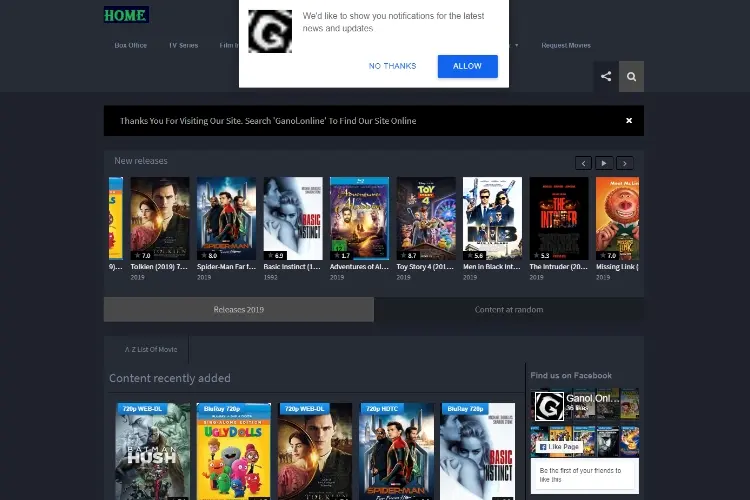750x500 pixels.
Task: Click Ganol.Onl... Facebook page name
Action: click(x=593, y=398)
